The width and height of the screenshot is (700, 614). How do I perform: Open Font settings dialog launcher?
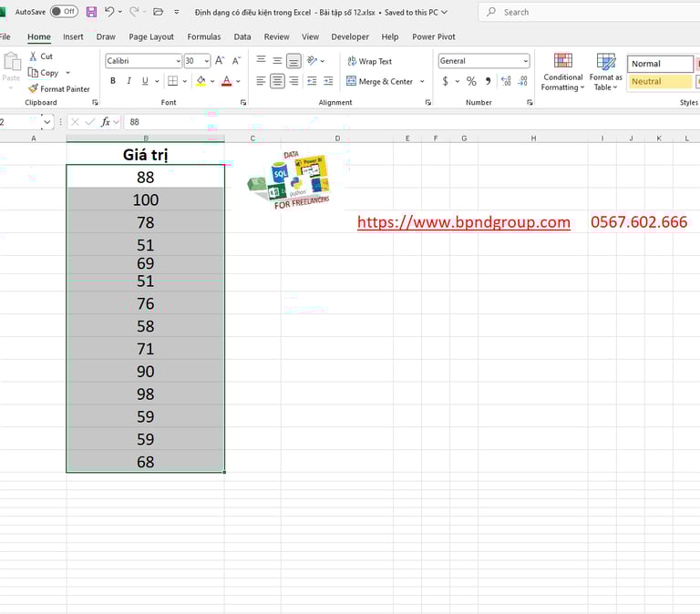pyautogui.click(x=243, y=103)
